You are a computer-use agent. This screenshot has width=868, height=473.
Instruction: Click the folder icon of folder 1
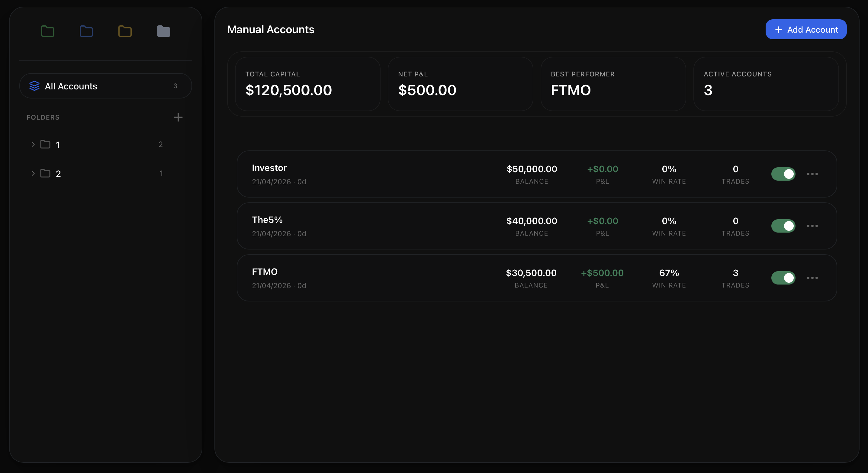coord(45,144)
